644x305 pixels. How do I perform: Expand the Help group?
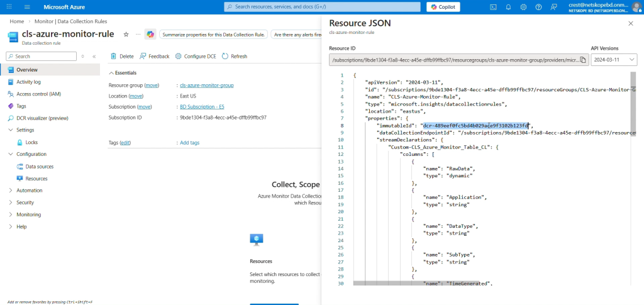pos(11,226)
